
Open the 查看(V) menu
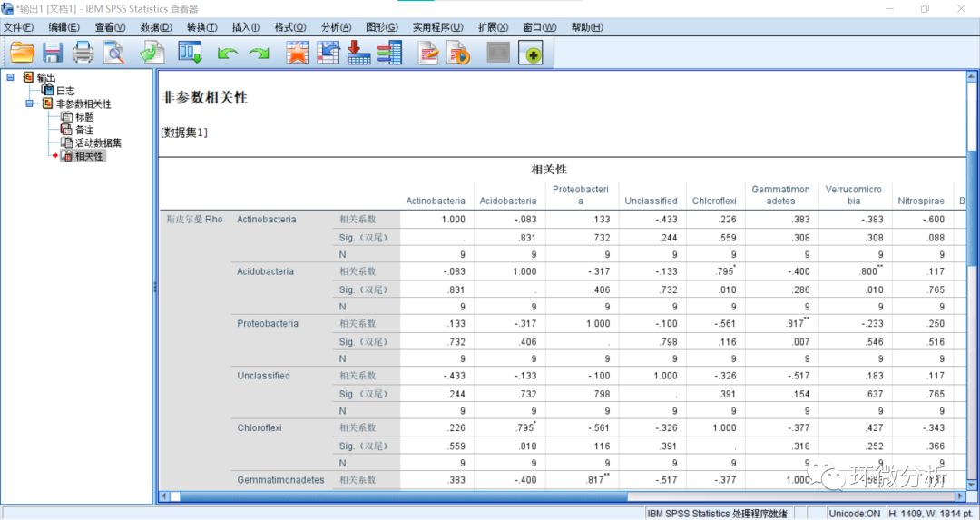[x=111, y=27]
